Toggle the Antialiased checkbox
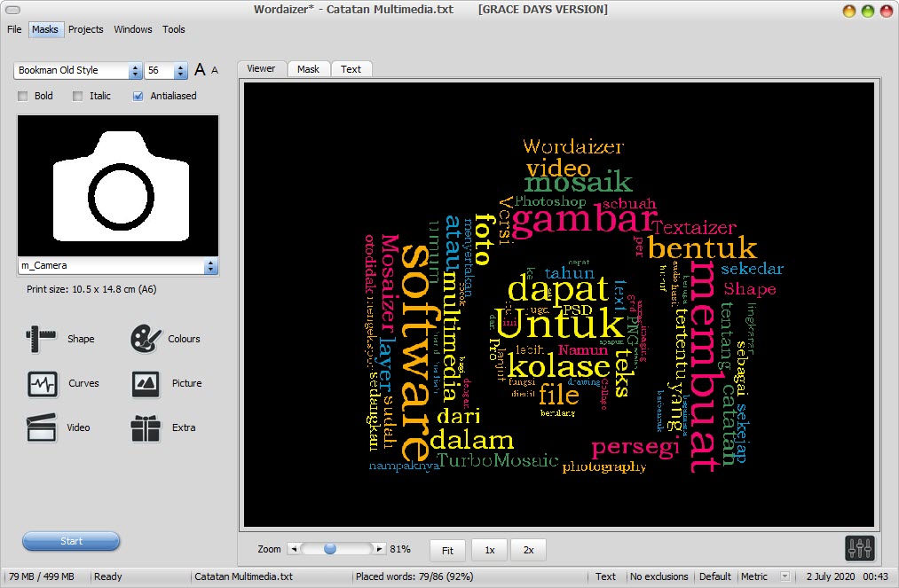 (x=138, y=97)
